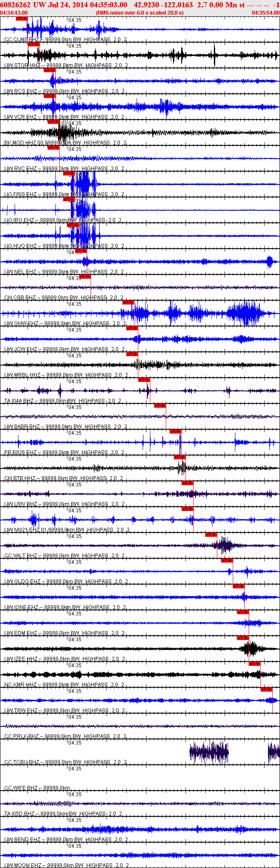280x868 pixels.
Task: Click the RMS noise scaling note
Action: [x=140, y=13]
